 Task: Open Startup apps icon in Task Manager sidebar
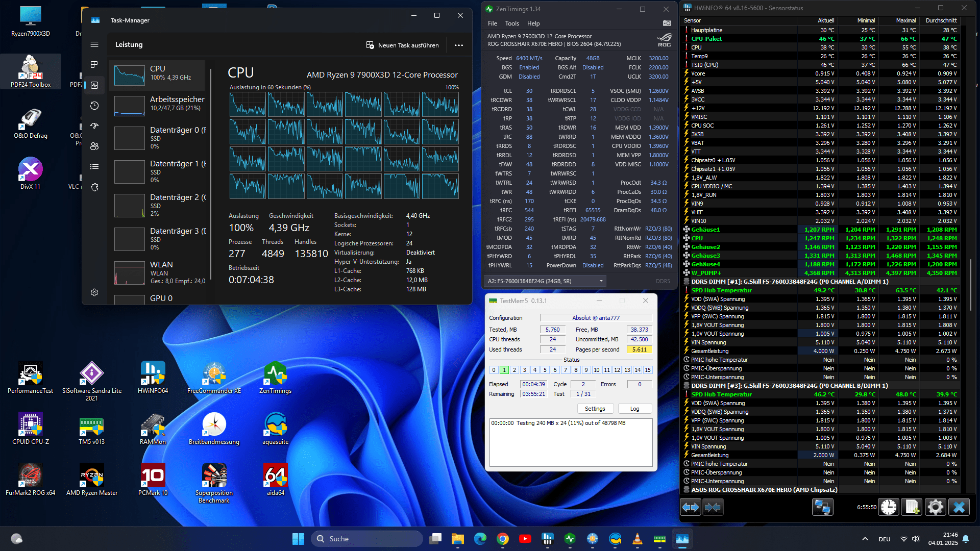tap(94, 126)
